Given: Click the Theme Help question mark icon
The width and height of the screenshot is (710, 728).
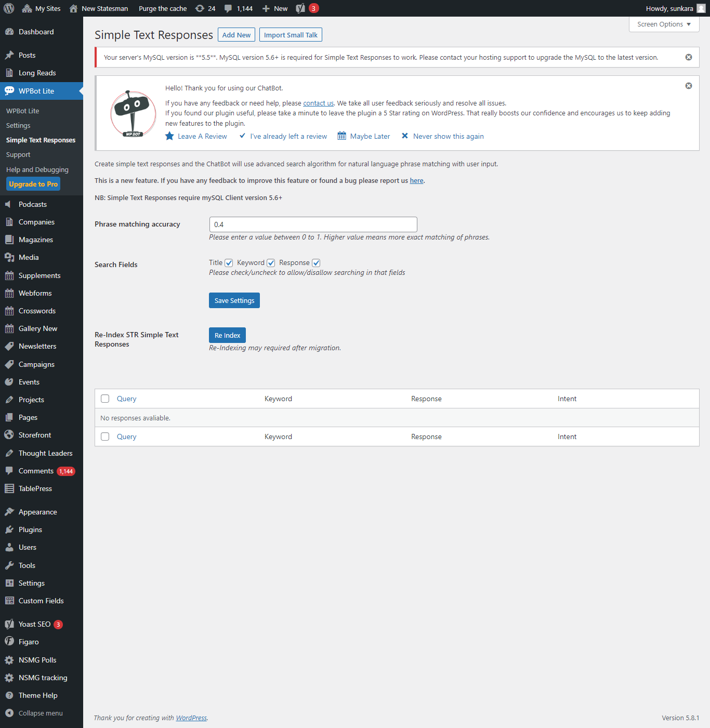Looking at the screenshot, I should click(9, 695).
